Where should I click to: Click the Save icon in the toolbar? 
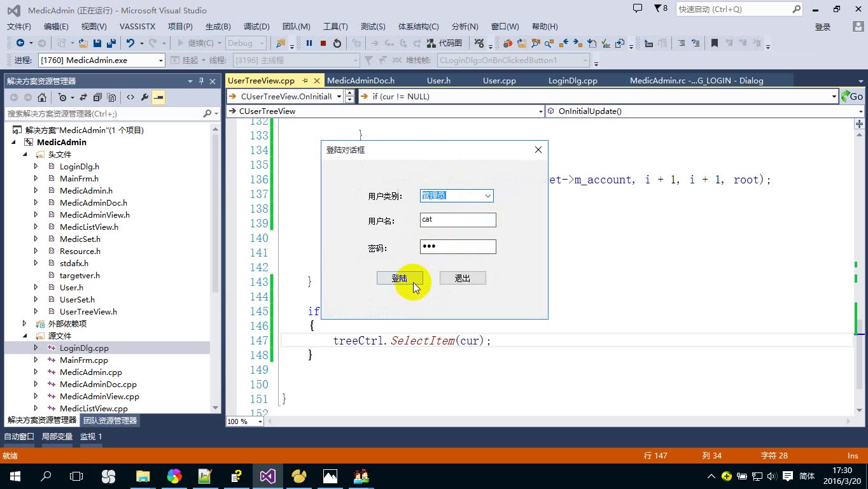pyautogui.click(x=97, y=43)
